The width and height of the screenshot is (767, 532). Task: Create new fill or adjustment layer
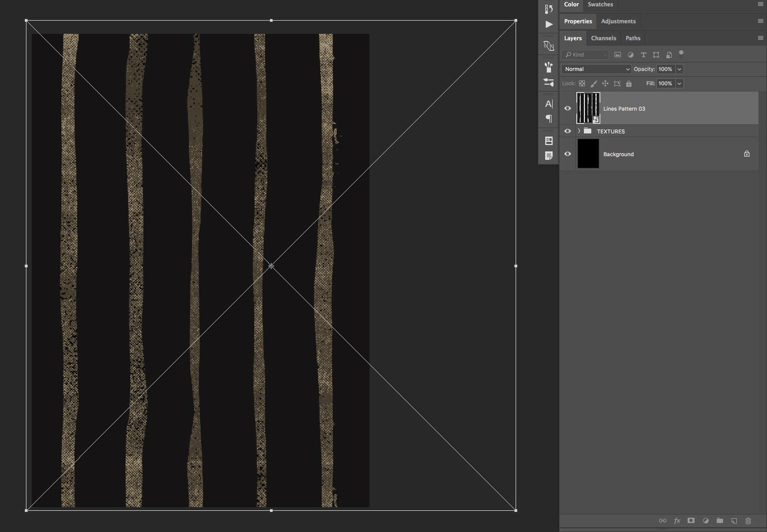706,521
